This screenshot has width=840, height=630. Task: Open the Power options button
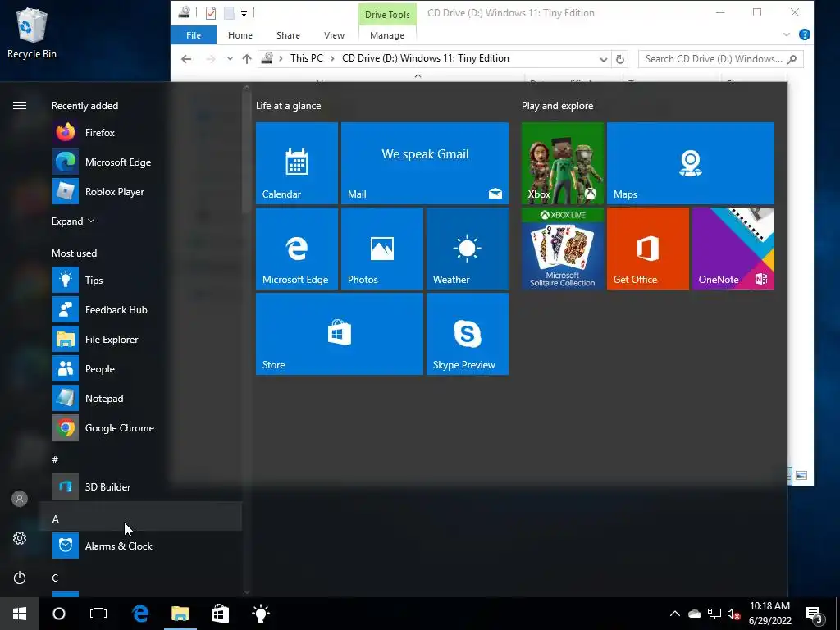pos(20,577)
